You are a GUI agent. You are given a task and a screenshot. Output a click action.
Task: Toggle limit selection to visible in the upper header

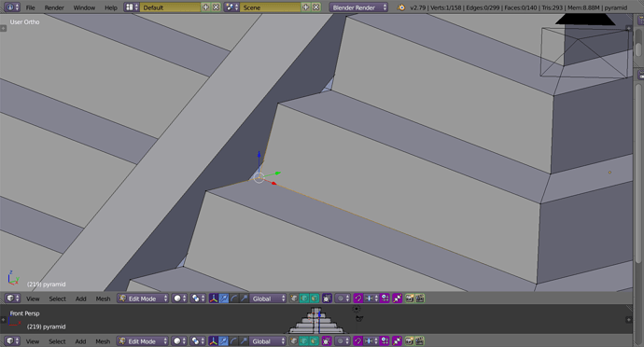point(327,298)
